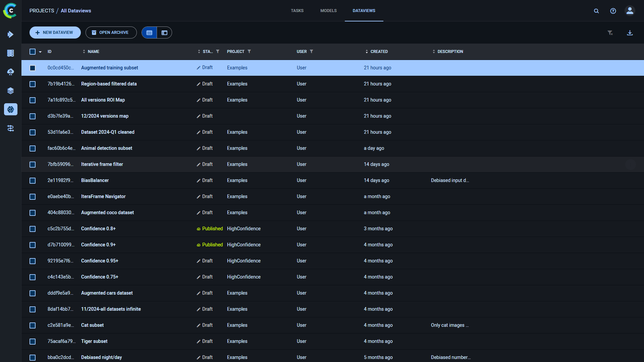Toggle the grid view layout icon
The image size is (644, 362).
point(164,33)
